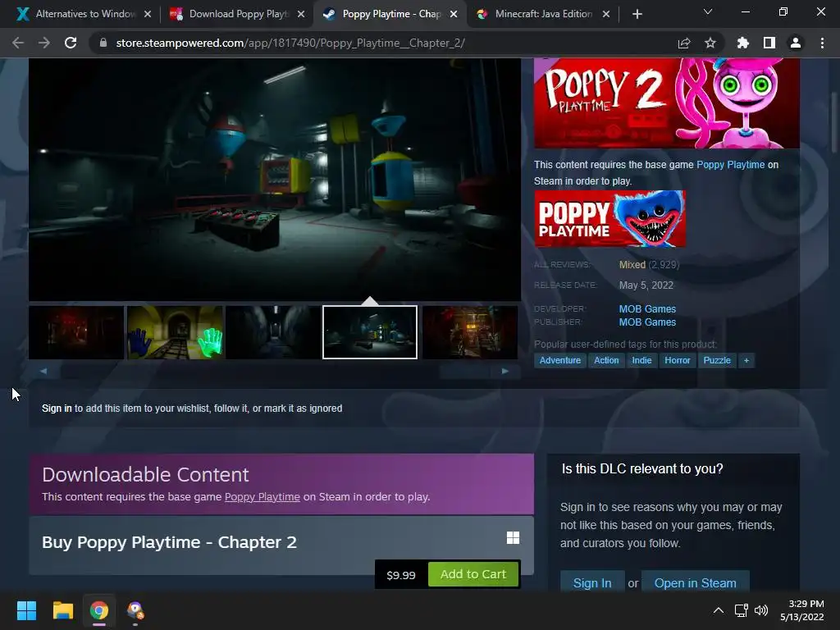Open the Poppy Playtime base game banner
Image resolution: width=840 pixels, height=630 pixels.
(x=609, y=218)
